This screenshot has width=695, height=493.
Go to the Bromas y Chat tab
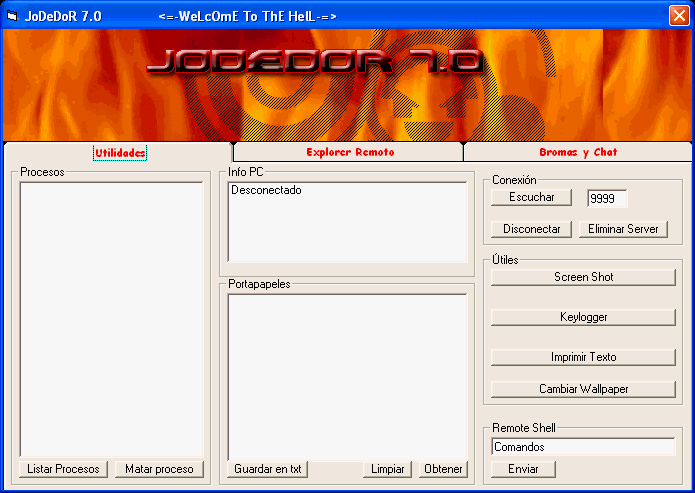click(578, 152)
